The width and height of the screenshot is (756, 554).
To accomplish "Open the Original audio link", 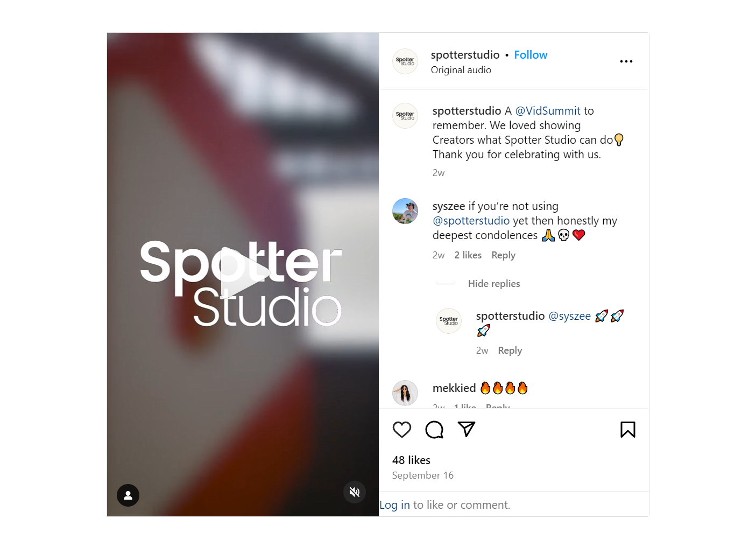I will pos(461,70).
